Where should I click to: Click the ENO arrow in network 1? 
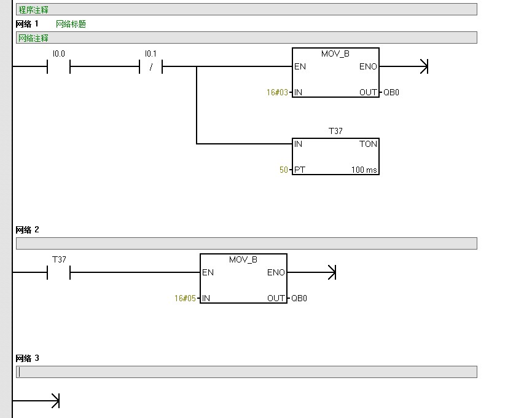[x=423, y=66]
